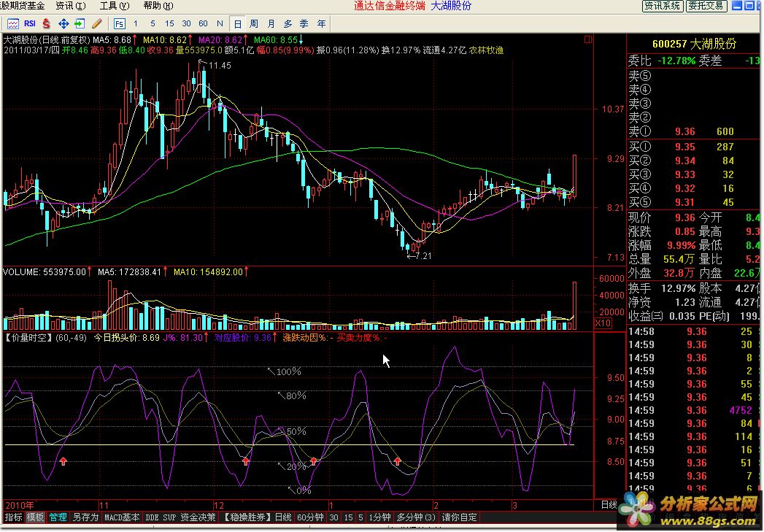Viewport: 764px width, 532px height.
Task: Select 多 multi-period button
Action: point(288,23)
